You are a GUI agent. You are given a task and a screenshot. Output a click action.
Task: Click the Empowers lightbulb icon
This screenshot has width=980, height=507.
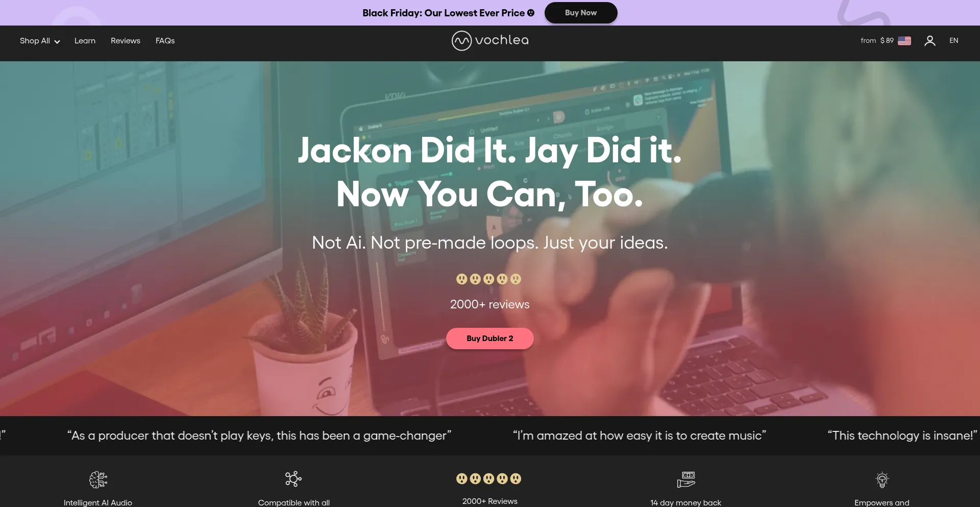click(x=882, y=480)
